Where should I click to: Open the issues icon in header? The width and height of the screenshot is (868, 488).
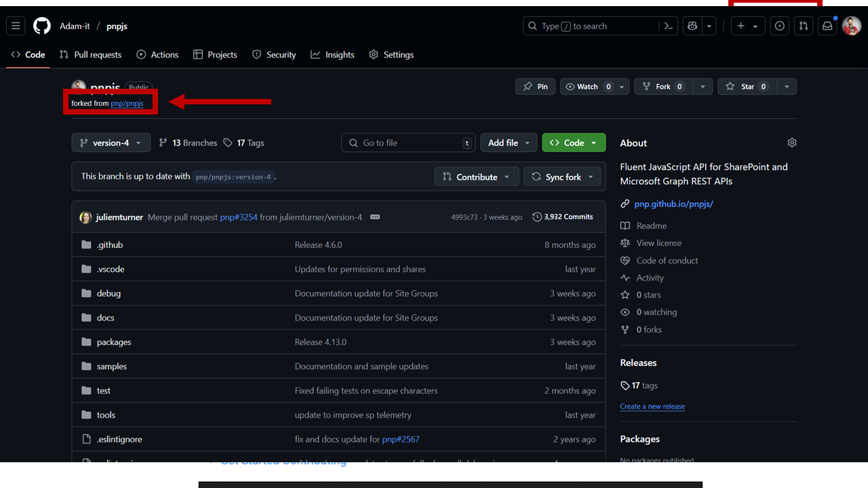pos(780,26)
